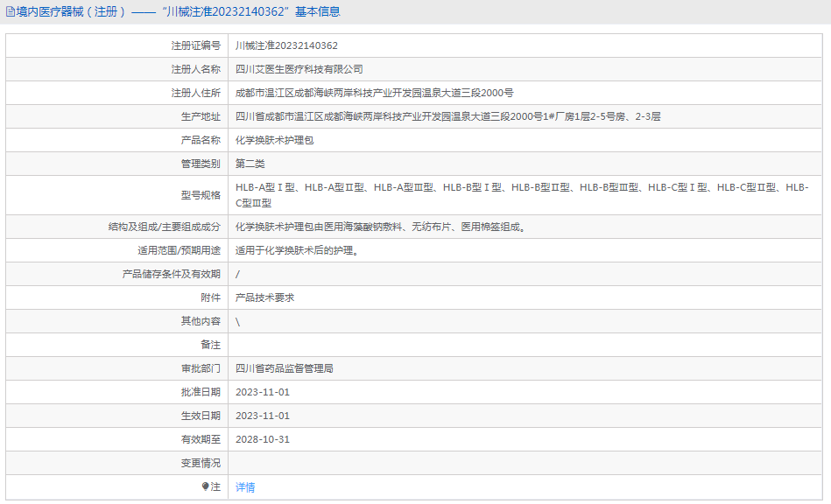The height and width of the screenshot is (504, 831).
Task: Click the 结构及组成/主要组成成分 label
Action: click(x=165, y=227)
